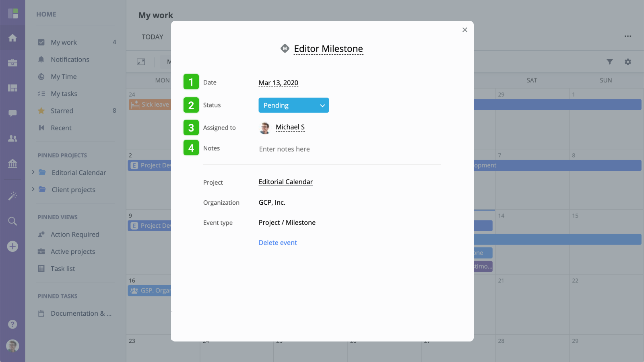644x362 pixels.
Task: Open the help question mark icon
Action: (x=12, y=324)
